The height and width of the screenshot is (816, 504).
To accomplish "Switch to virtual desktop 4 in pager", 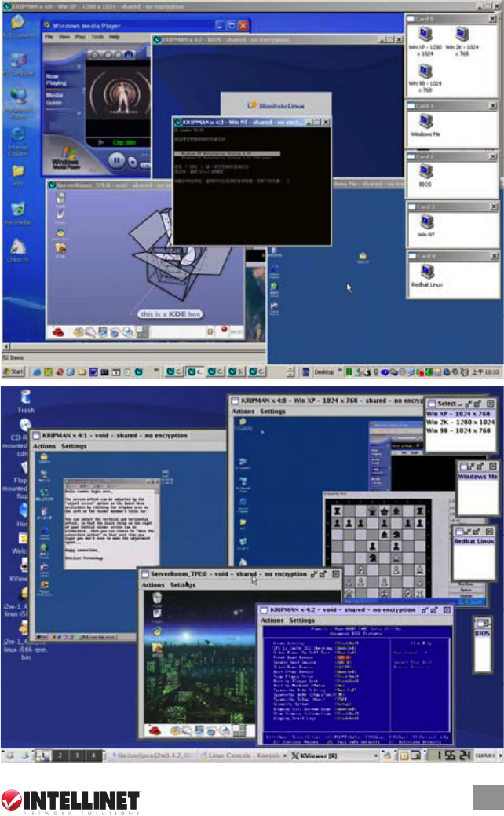I will click(93, 755).
